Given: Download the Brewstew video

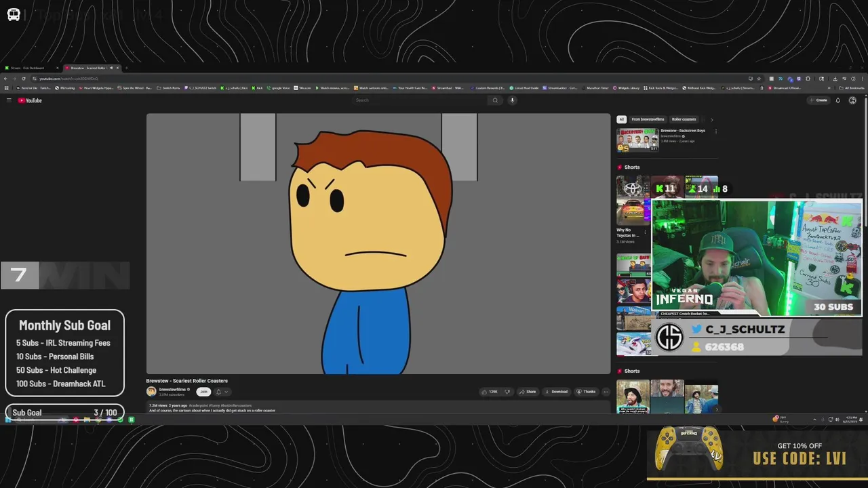Looking at the screenshot, I should pos(556,391).
